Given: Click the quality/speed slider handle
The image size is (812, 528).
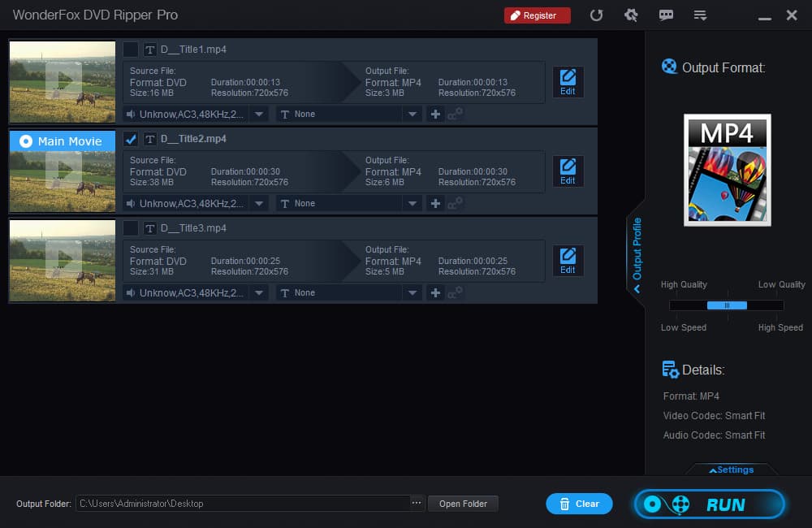Looking at the screenshot, I should click(x=727, y=305).
